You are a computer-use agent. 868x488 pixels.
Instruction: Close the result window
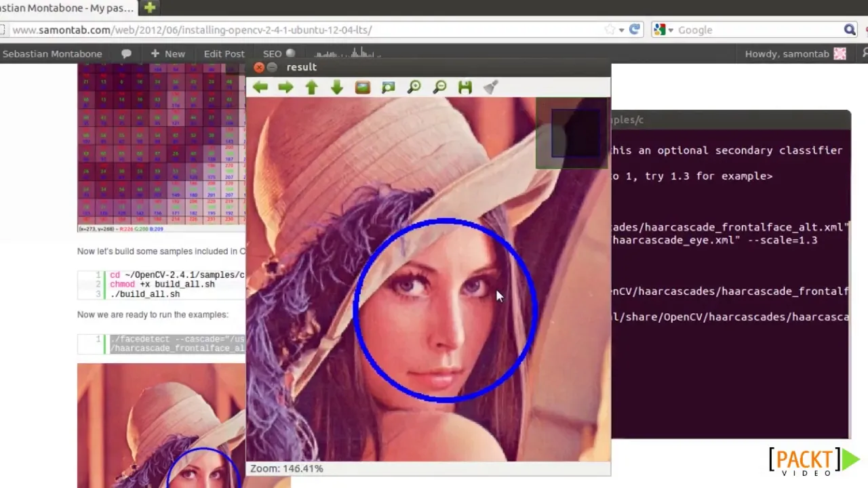[259, 67]
